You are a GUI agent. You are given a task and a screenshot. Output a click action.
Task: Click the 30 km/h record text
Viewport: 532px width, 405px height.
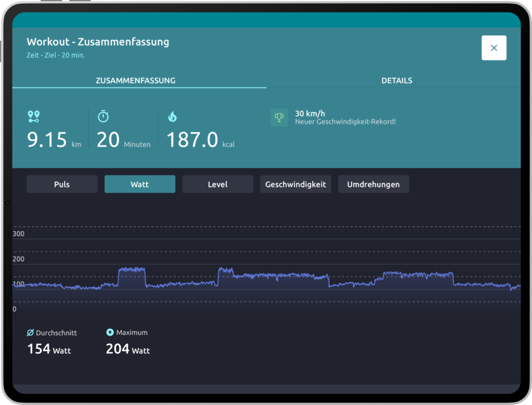point(310,113)
